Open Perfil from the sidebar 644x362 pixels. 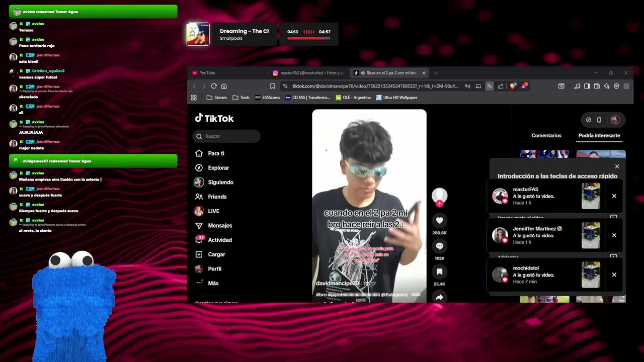[215, 269]
